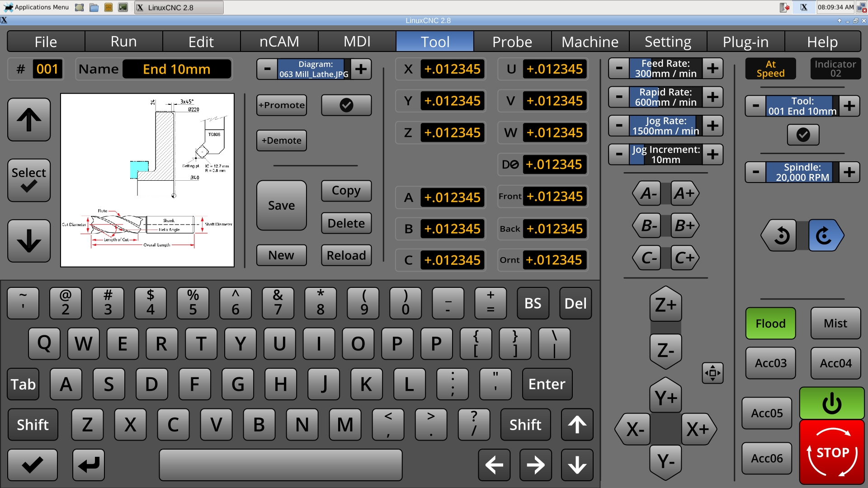Open the File tab
The width and height of the screenshot is (868, 488).
(46, 42)
